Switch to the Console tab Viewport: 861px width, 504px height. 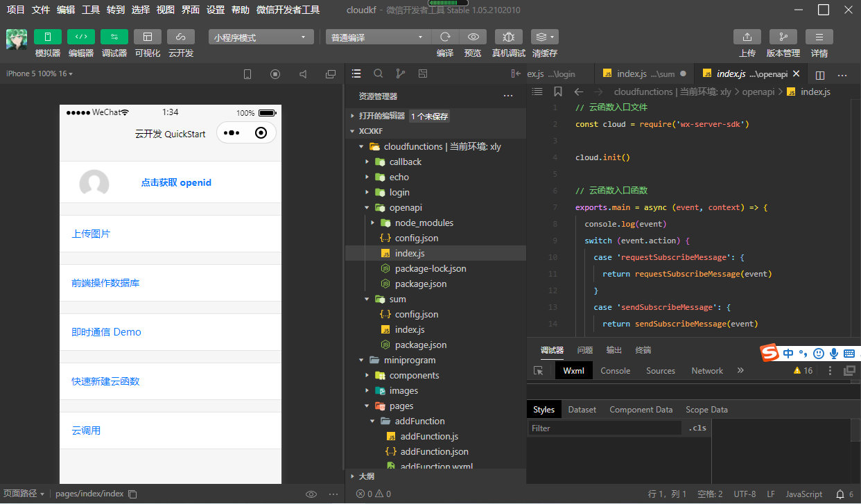pyautogui.click(x=616, y=371)
